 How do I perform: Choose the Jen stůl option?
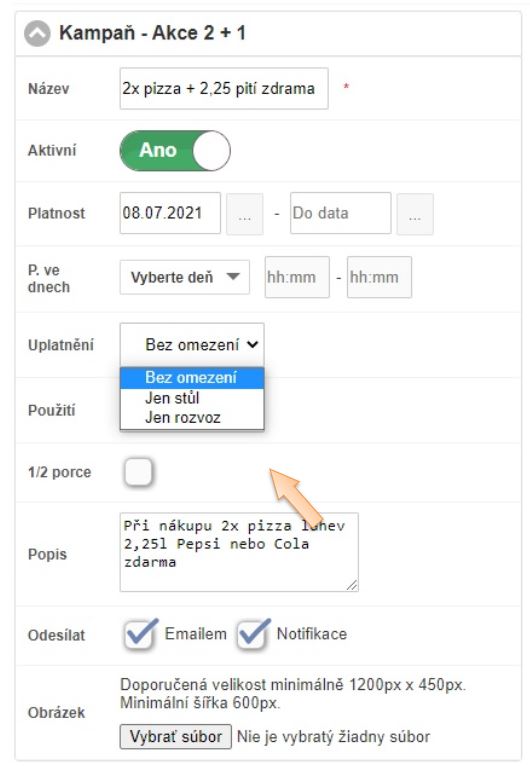(192, 398)
